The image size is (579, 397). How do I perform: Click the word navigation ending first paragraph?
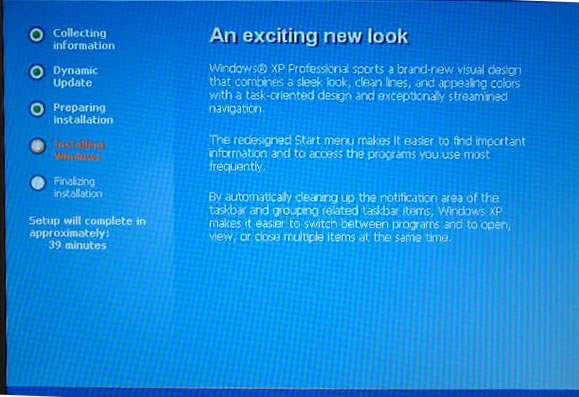click(236, 109)
